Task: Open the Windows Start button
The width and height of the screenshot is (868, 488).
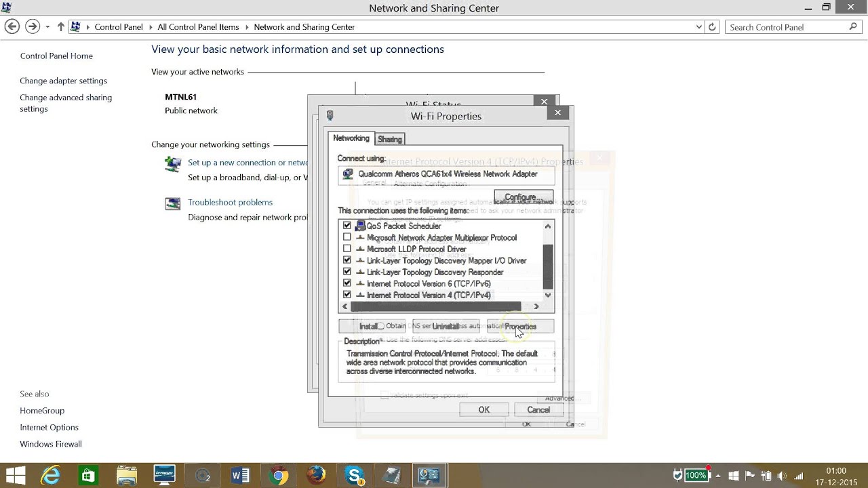Action: pos(15,475)
